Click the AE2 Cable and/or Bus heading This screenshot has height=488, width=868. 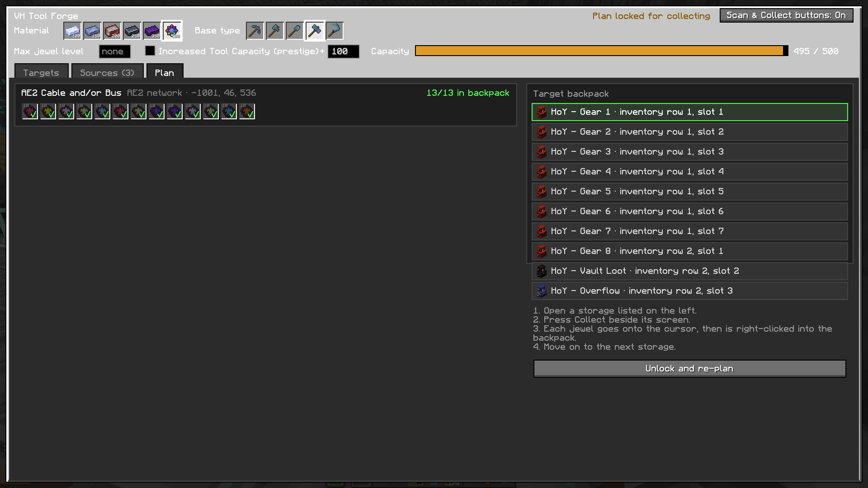coord(71,93)
